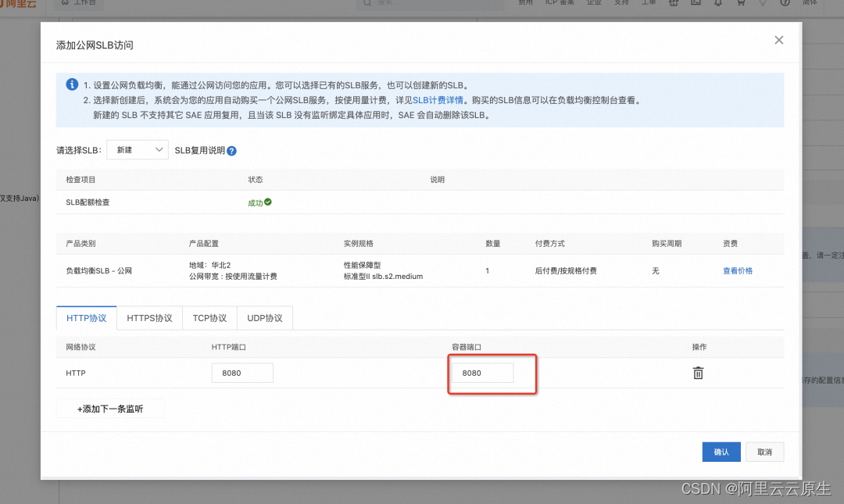
Task: Switch to the TCP协议 tab
Action: click(x=209, y=318)
